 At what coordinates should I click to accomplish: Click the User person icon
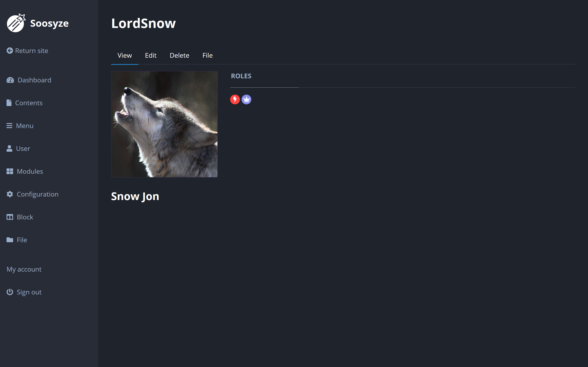[x=9, y=149]
